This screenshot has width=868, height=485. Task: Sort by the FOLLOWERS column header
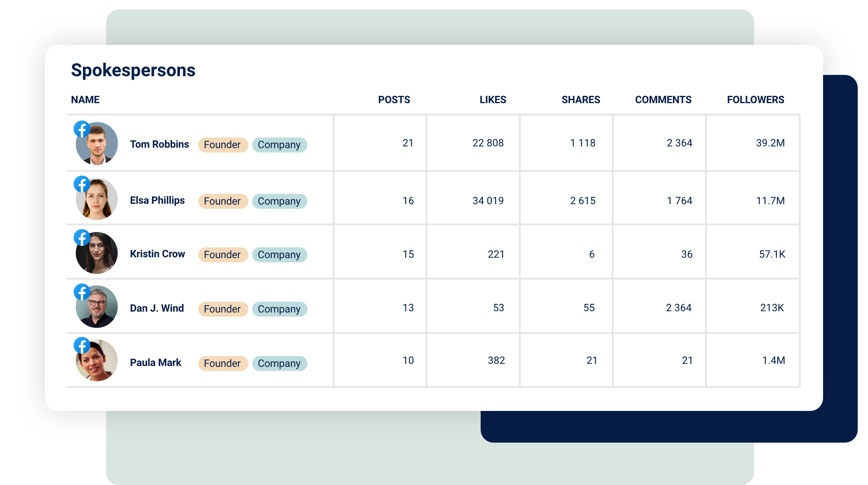pyautogui.click(x=755, y=100)
